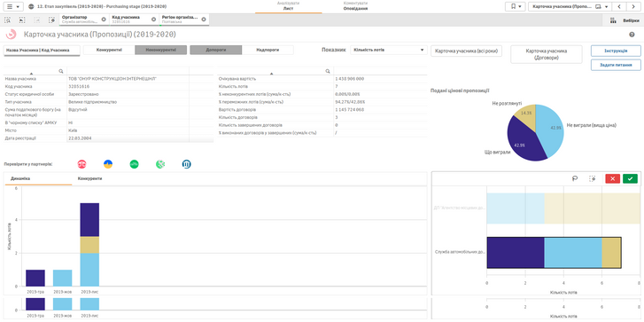Switch to the Динаміка tab

[38, 179]
